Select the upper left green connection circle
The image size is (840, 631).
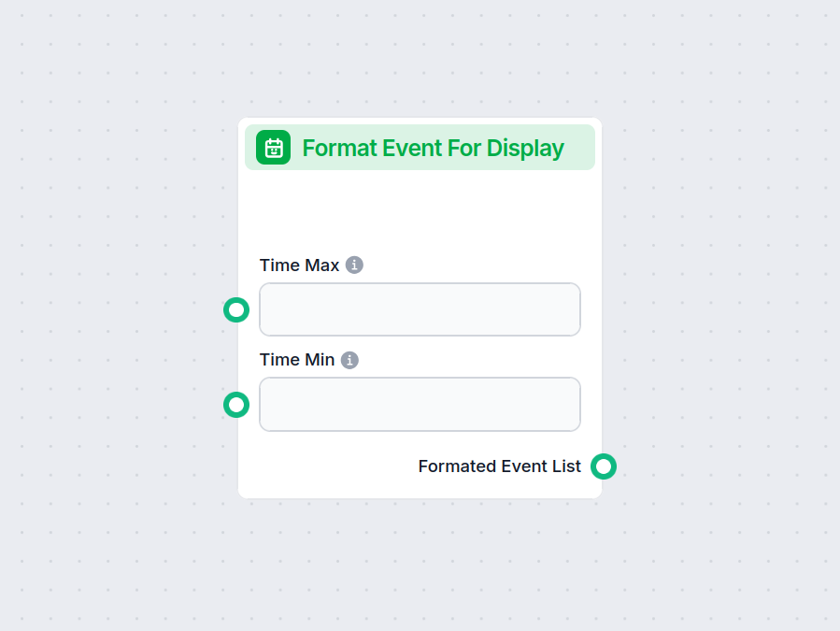236,309
